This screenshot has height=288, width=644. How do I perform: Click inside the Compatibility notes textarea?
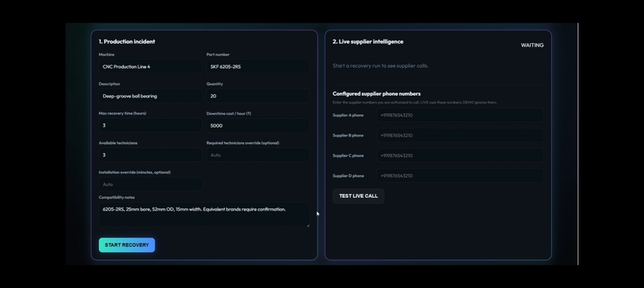tap(204, 215)
